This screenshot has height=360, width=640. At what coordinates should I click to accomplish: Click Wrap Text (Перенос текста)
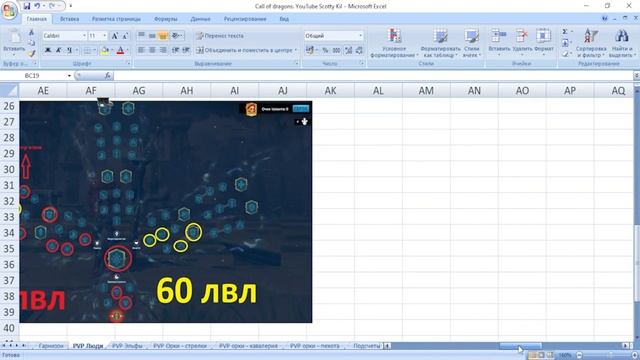[x=220, y=36]
